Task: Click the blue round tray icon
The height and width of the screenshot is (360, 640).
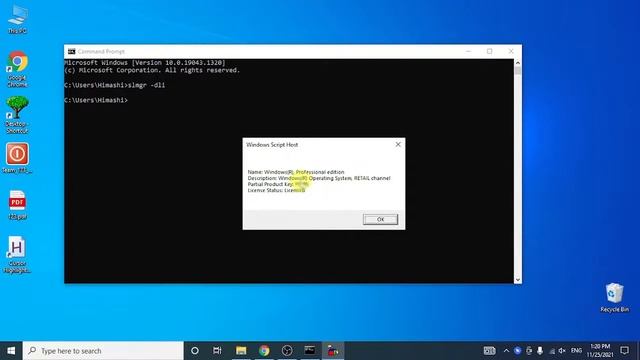Action: (x=518, y=351)
